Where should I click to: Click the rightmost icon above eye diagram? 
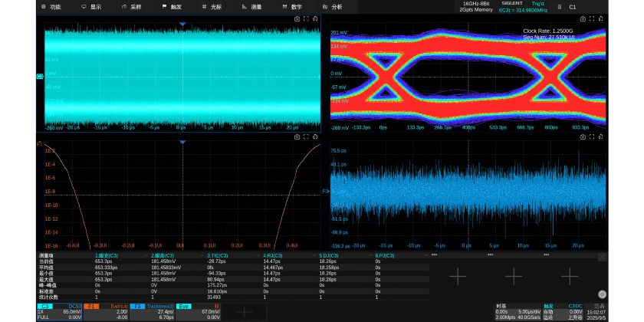pyautogui.click(x=601, y=18)
